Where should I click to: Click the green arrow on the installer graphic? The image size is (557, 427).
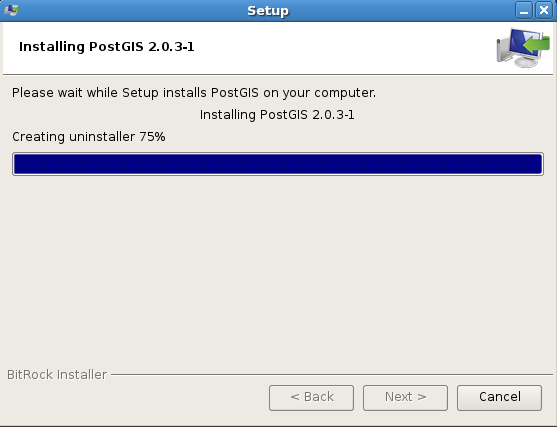pyautogui.click(x=536, y=45)
